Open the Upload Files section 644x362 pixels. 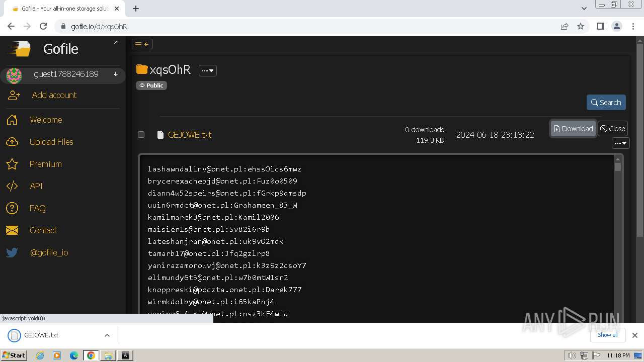[x=51, y=142]
